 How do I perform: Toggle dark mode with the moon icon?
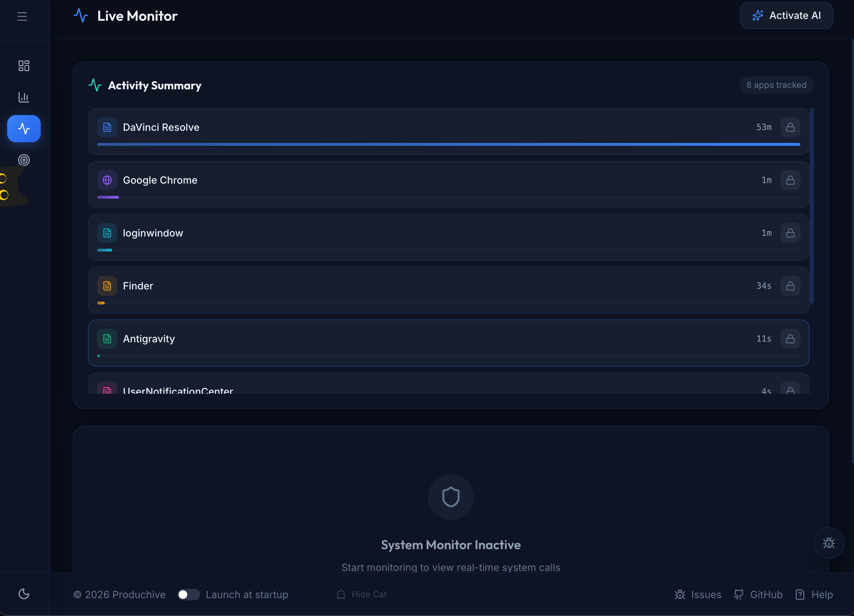click(x=24, y=594)
